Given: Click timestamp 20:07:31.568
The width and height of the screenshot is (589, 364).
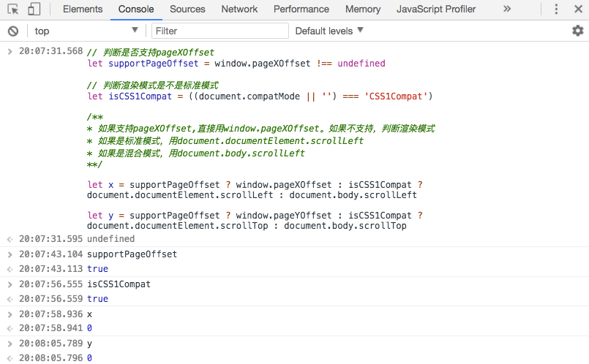Looking at the screenshot, I should pyautogui.click(x=50, y=51).
